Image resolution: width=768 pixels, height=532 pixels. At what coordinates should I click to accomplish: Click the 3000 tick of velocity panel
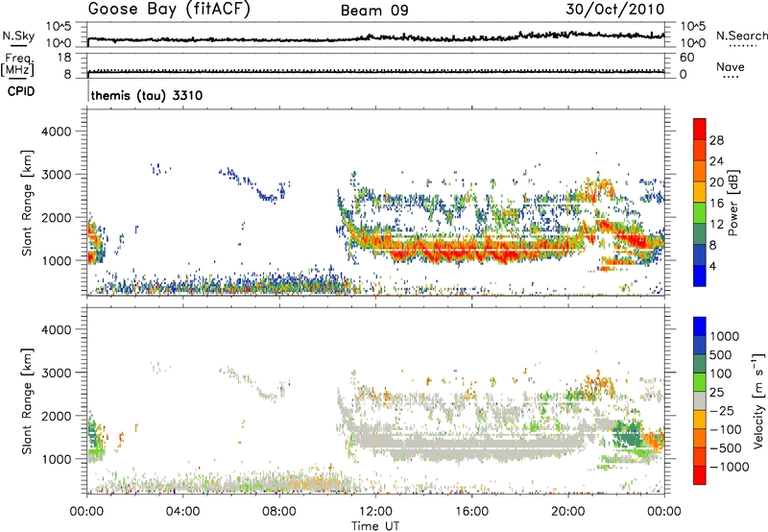coord(56,373)
